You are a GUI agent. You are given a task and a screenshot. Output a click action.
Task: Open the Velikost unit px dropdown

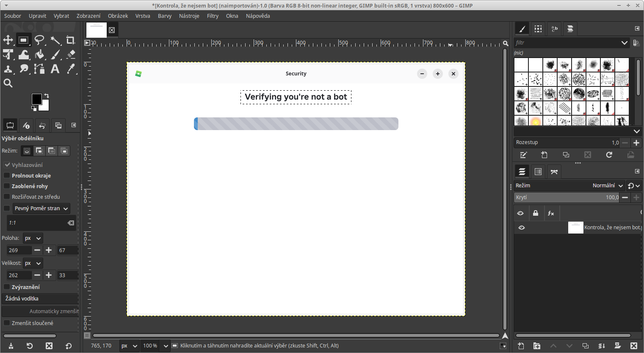click(x=33, y=263)
